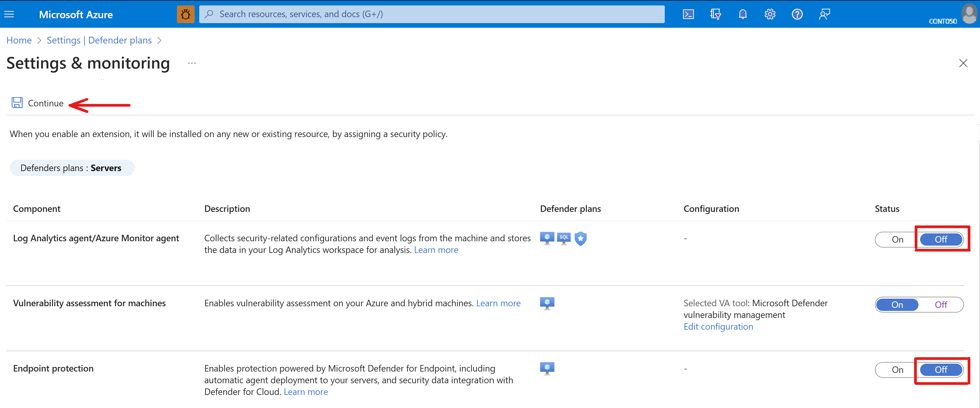Open Edit configuration link
Screen dimensions: 980x408
(x=718, y=327)
